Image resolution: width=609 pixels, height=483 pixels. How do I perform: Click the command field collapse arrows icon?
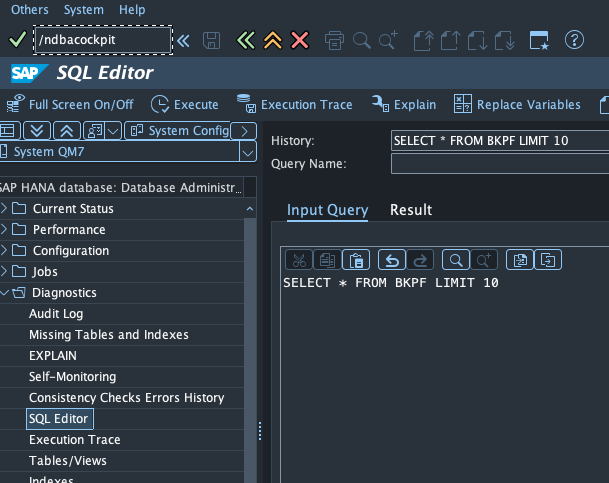(183, 40)
